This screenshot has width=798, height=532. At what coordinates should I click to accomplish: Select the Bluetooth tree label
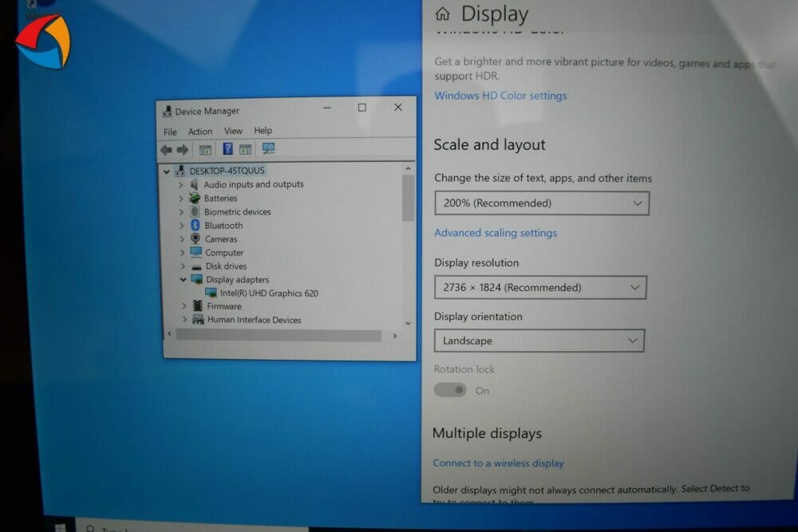point(223,225)
